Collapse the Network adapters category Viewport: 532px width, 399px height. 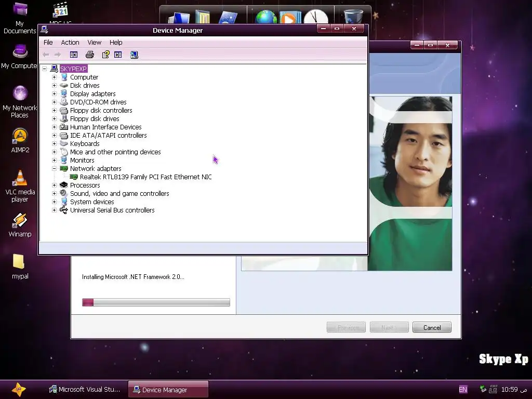pos(54,169)
